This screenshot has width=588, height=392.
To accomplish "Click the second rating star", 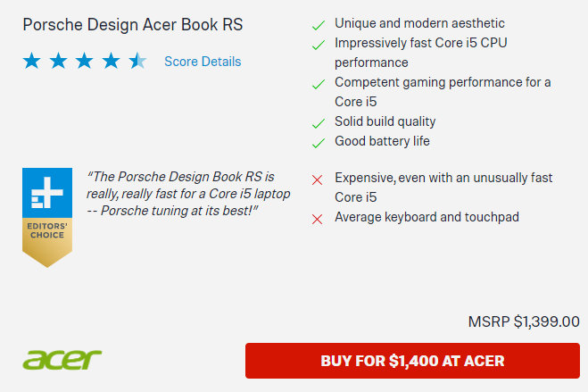I will pyautogui.click(x=58, y=62).
